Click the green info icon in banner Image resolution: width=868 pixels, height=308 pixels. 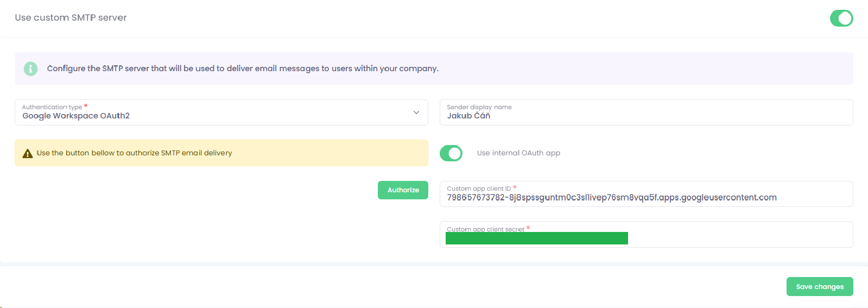pyautogui.click(x=31, y=68)
